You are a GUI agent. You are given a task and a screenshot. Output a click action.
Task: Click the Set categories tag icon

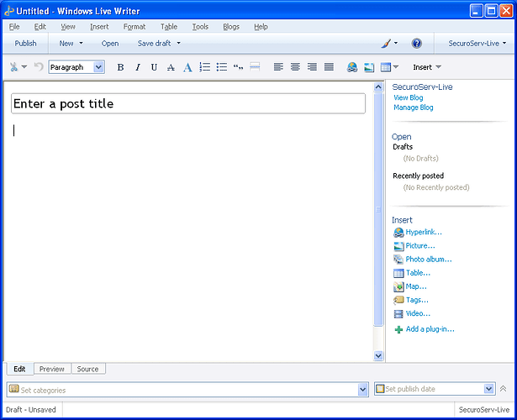coord(13,389)
